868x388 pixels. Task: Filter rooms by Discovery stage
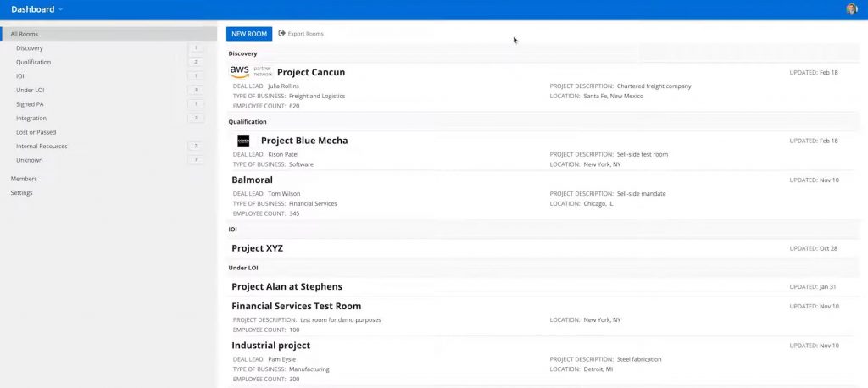point(30,48)
